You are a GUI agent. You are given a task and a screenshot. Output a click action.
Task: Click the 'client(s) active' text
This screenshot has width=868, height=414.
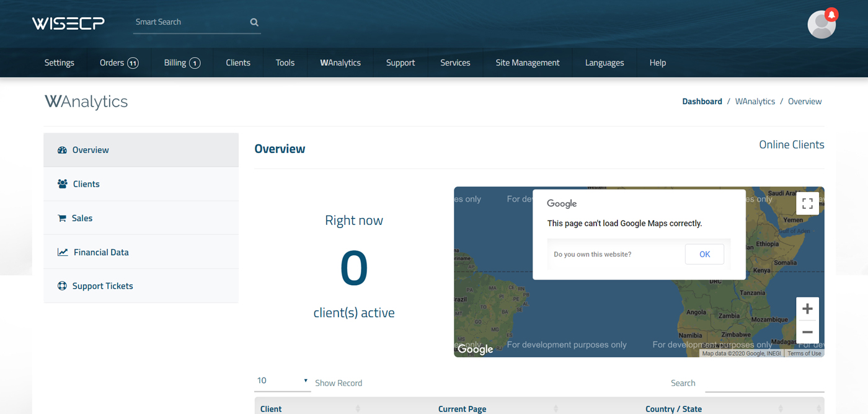(354, 313)
